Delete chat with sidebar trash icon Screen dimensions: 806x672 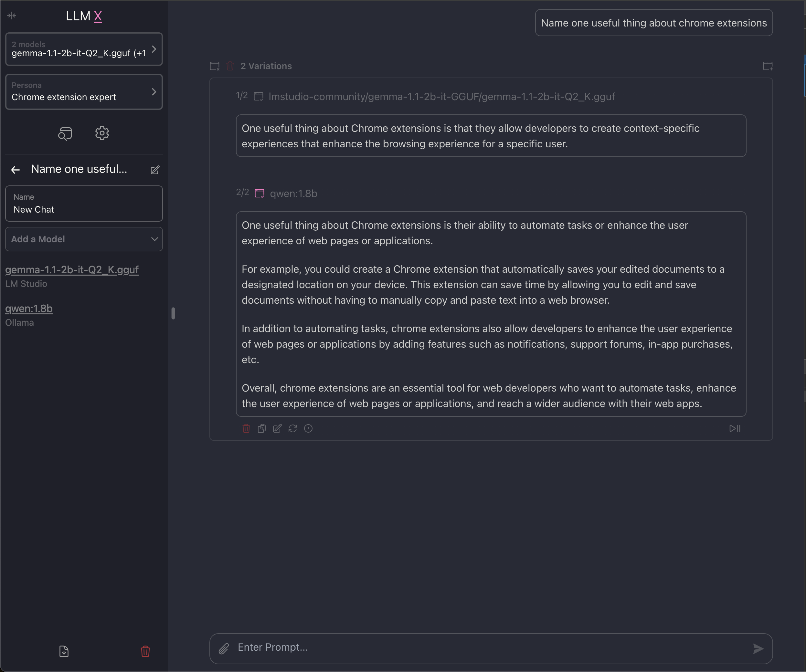[x=145, y=651]
